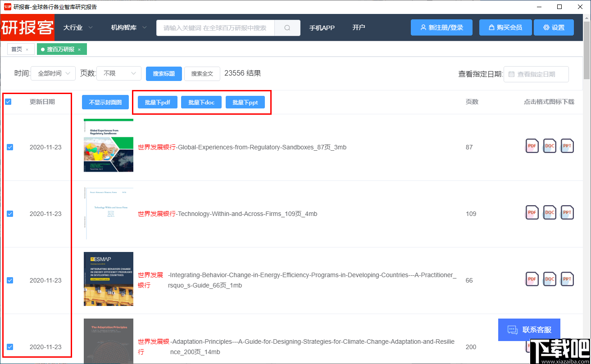The height and width of the screenshot is (364, 591).
Task: Download PDF of Technology-Within-and-Across-Firms report
Action: point(532,213)
